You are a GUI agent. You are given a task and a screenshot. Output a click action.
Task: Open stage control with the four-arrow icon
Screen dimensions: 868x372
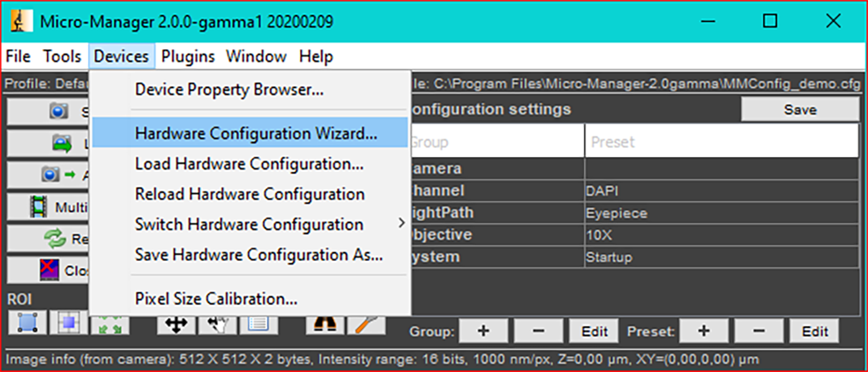coord(176,324)
